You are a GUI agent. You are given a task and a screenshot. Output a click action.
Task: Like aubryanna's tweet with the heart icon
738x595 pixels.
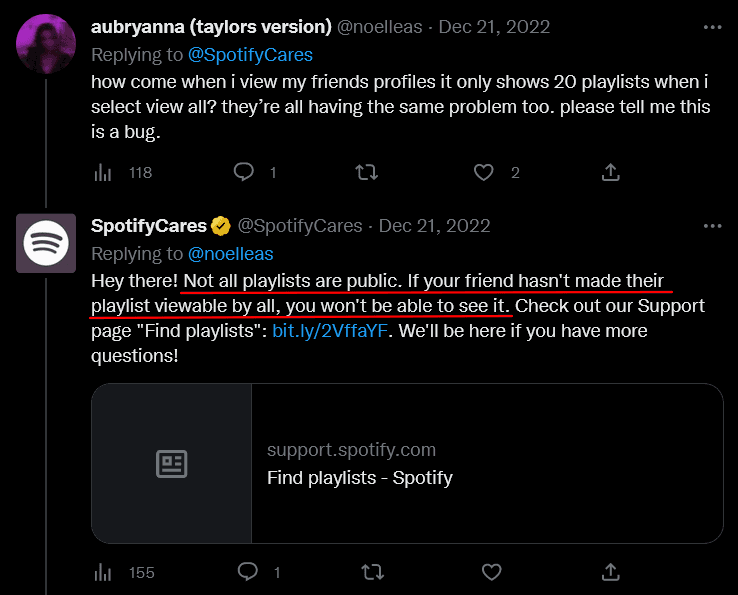tap(484, 172)
